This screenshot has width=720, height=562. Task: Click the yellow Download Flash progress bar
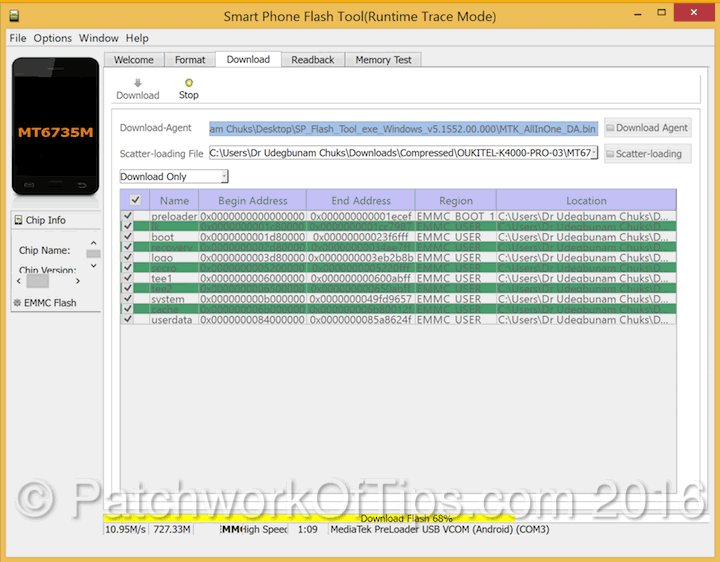pyautogui.click(x=309, y=518)
